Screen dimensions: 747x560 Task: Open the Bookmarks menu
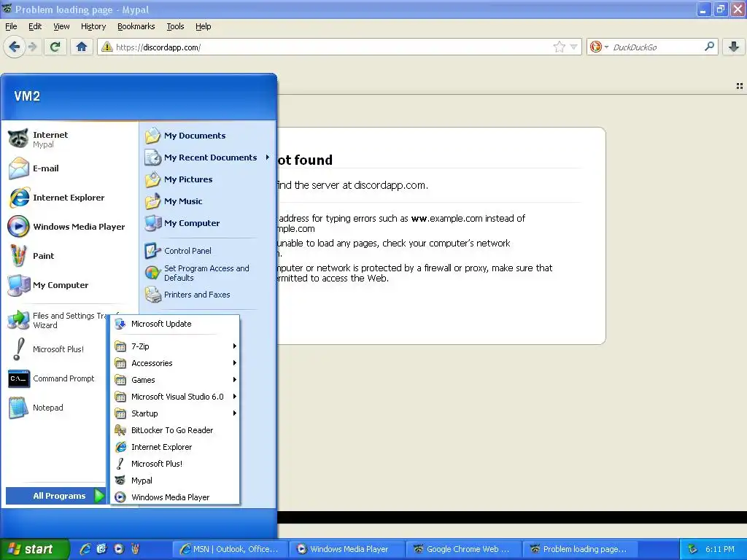(x=136, y=27)
